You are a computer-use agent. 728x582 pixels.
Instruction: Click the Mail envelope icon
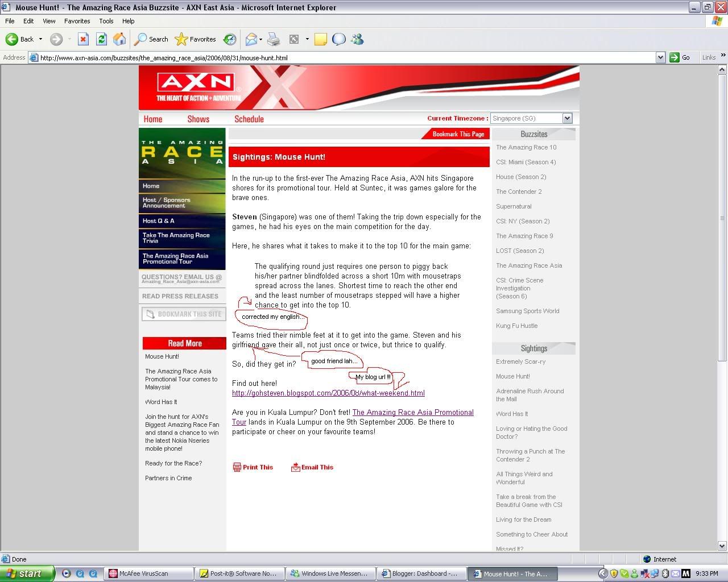tap(250, 39)
